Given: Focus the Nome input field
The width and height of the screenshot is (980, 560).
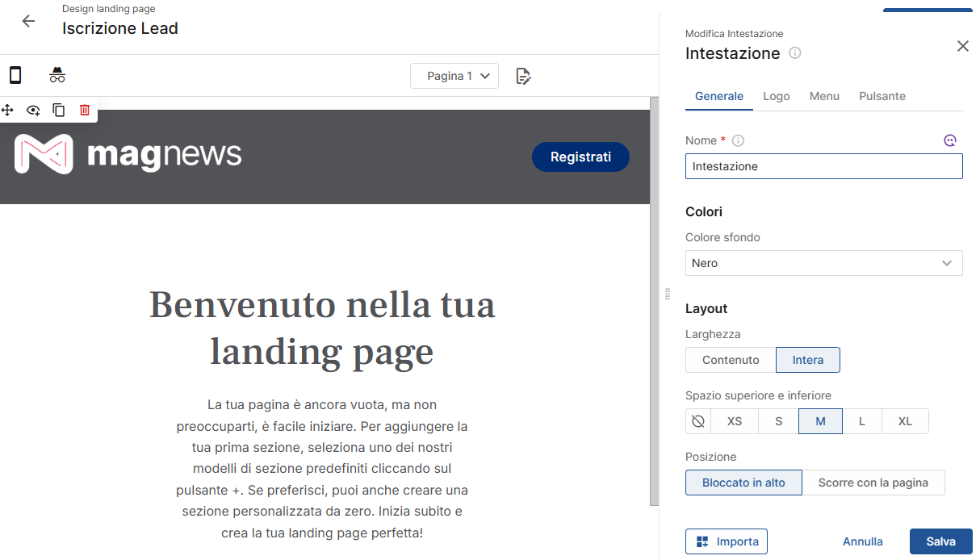Looking at the screenshot, I should [x=823, y=166].
